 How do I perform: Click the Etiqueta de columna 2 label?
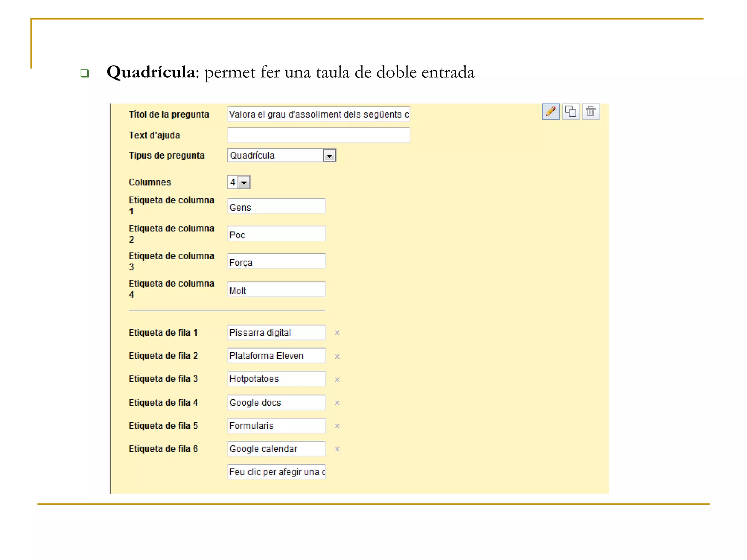pyautogui.click(x=171, y=234)
